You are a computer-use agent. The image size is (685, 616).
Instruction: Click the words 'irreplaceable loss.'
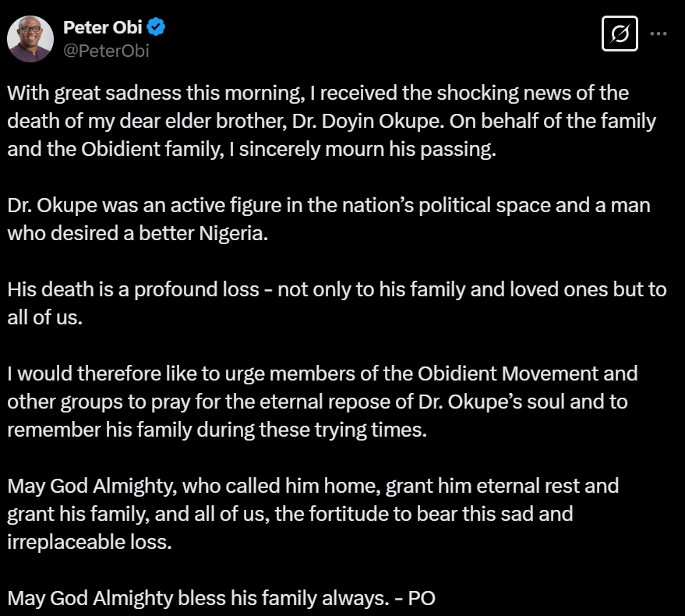(89, 542)
